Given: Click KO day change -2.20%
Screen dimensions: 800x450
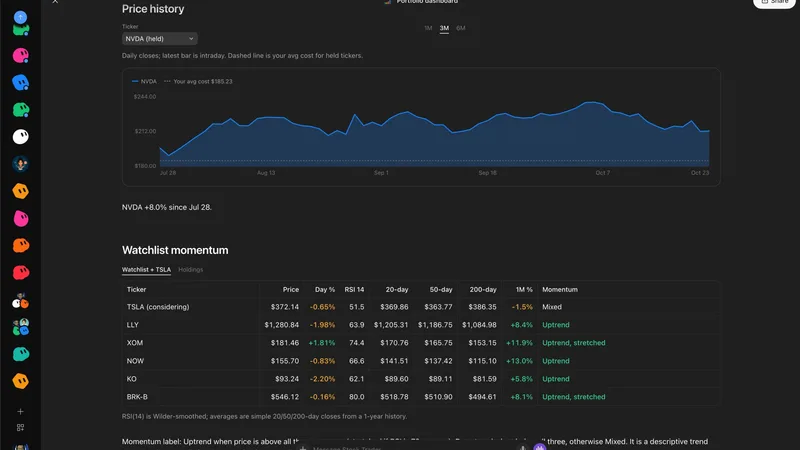Looking at the screenshot, I should pos(322,379).
